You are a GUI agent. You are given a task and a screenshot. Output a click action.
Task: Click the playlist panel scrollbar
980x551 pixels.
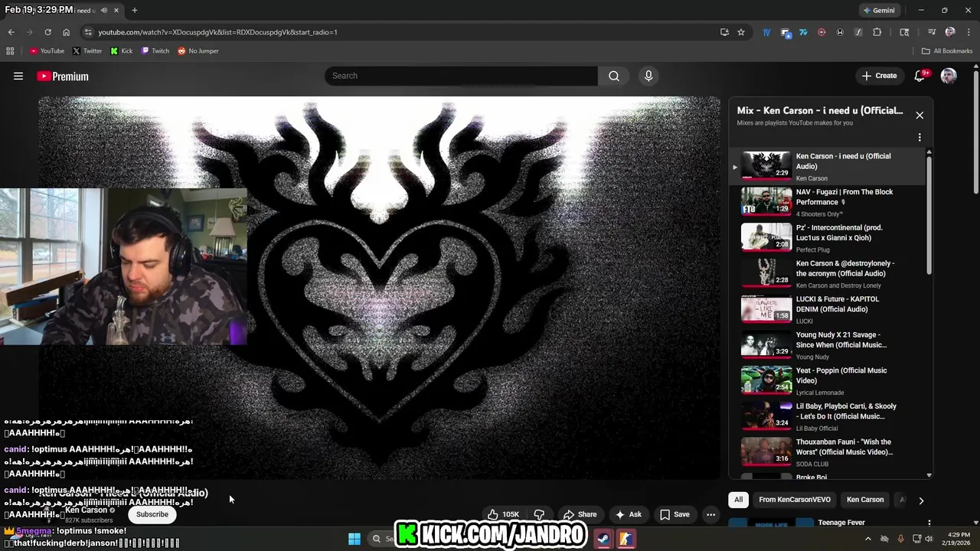coord(929,215)
